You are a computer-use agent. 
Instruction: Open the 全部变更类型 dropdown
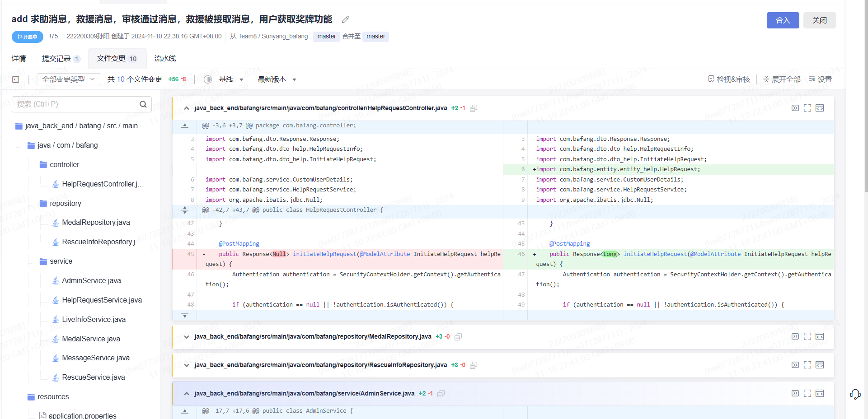69,79
